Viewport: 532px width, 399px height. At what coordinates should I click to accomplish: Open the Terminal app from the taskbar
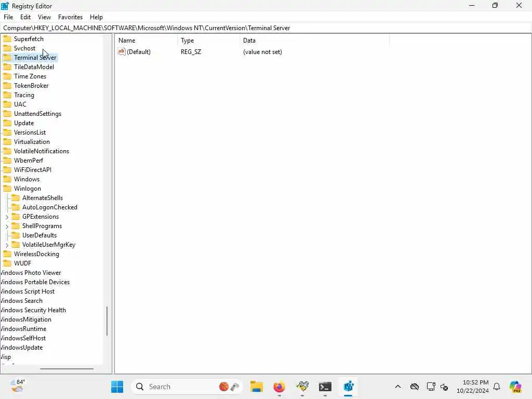[x=325, y=387]
